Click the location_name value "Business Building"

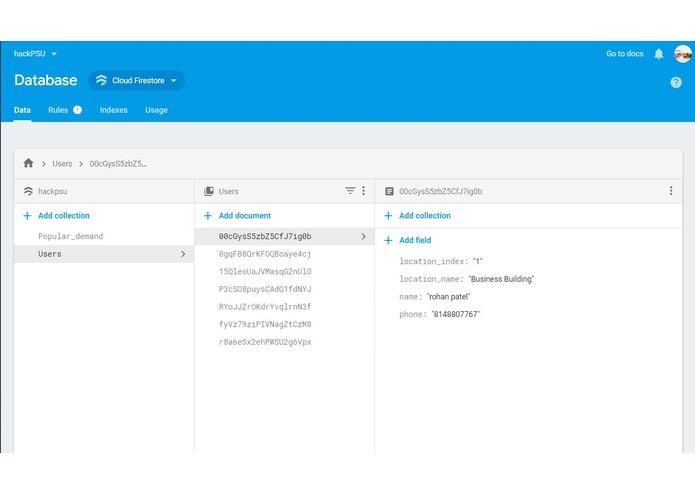coord(501,279)
